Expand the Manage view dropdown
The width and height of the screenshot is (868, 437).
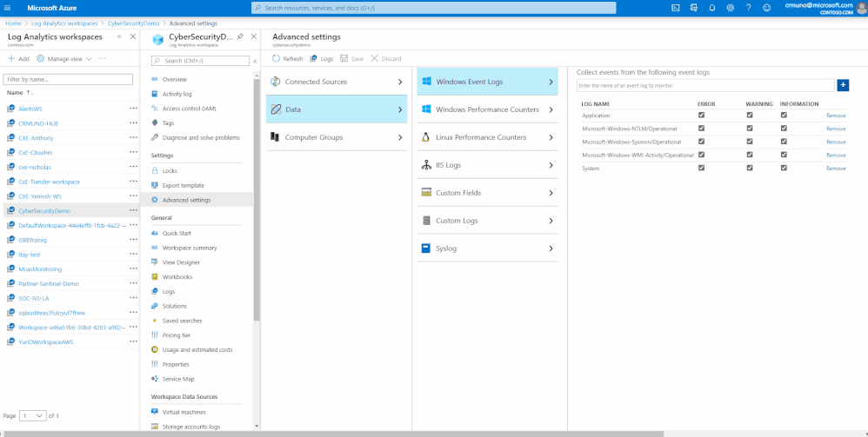(x=64, y=58)
